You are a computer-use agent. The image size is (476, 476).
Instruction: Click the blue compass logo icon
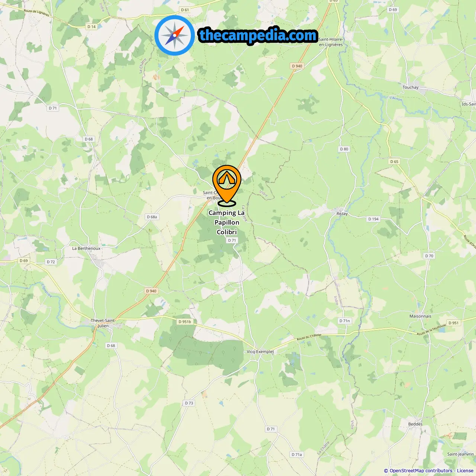[174, 36]
